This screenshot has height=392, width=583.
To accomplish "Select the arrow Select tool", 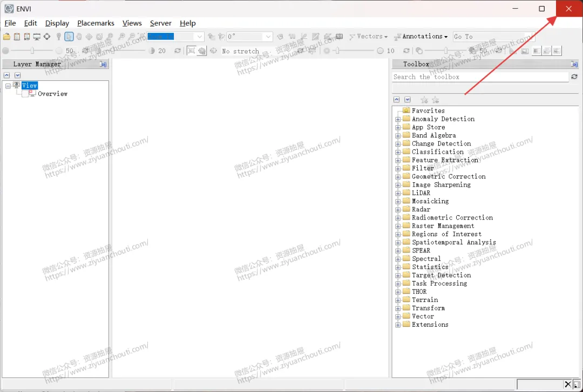I will click(x=69, y=37).
